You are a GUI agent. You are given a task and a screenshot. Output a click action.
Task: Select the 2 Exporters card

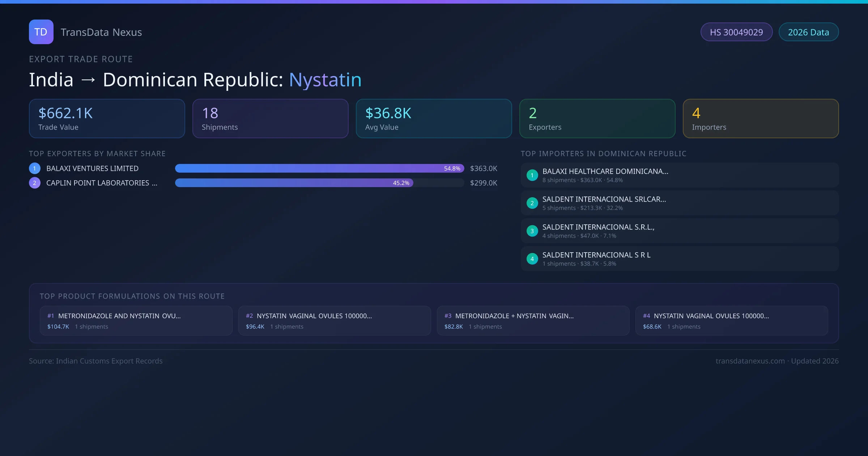(x=597, y=119)
